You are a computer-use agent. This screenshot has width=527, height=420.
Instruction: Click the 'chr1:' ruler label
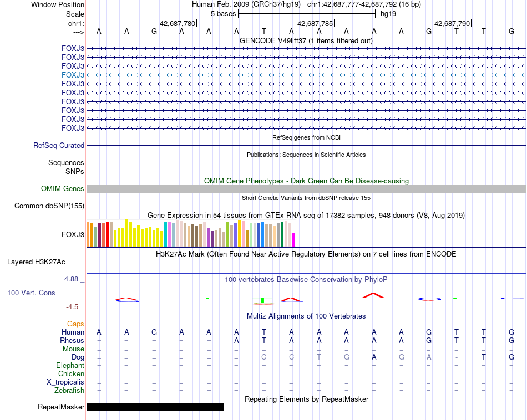[76, 23]
